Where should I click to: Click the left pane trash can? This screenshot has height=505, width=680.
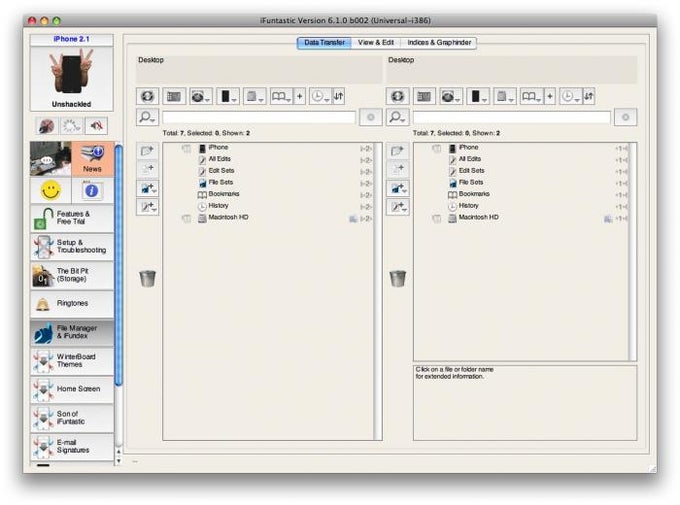tap(147, 278)
